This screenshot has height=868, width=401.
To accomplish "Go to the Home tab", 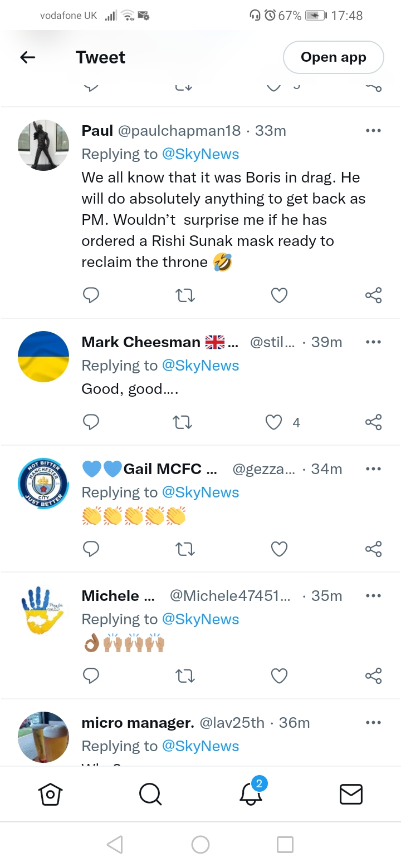I will [50, 794].
